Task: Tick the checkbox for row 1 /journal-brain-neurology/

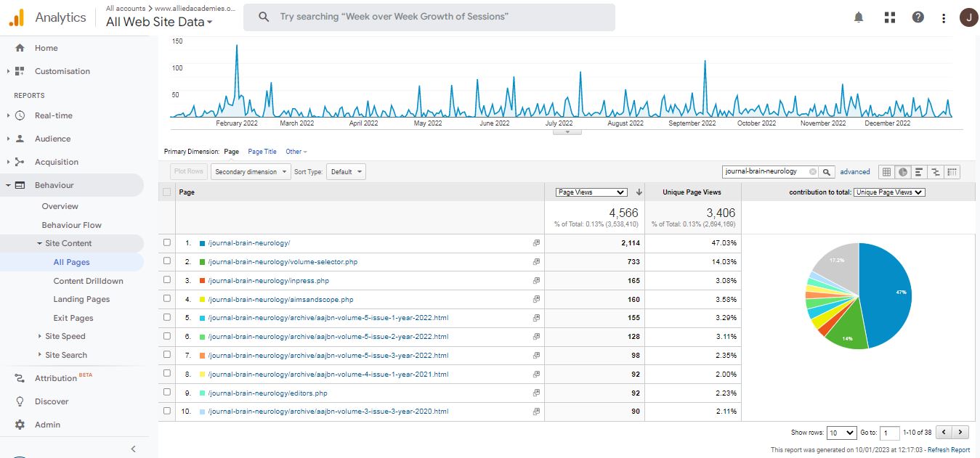Action: pyautogui.click(x=168, y=242)
